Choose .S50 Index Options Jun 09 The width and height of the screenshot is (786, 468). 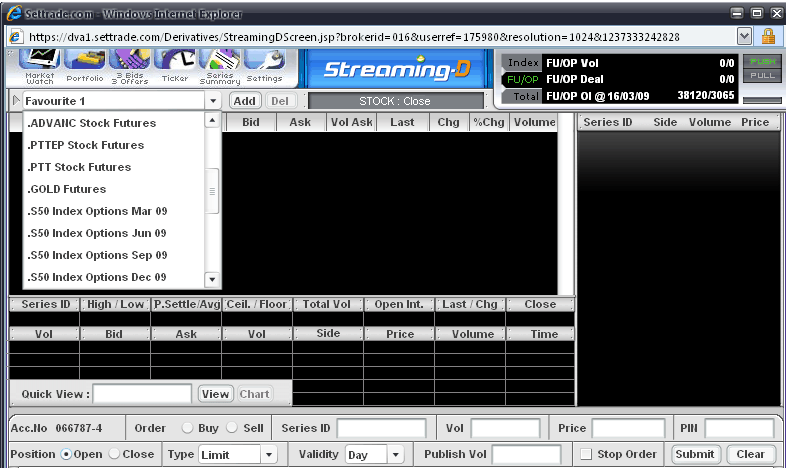pyautogui.click(x=114, y=233)
